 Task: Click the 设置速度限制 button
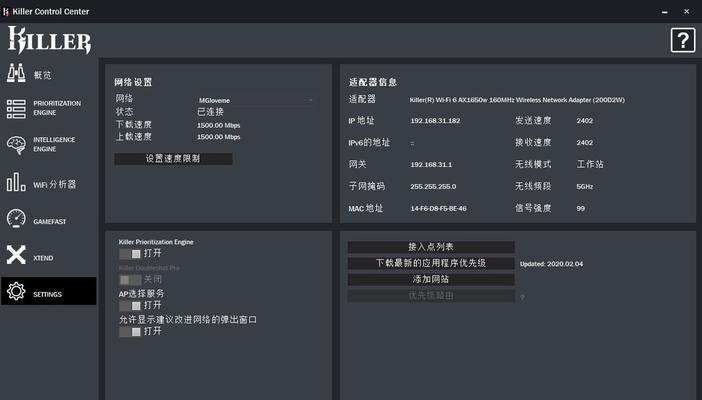(x=173, y=159)
